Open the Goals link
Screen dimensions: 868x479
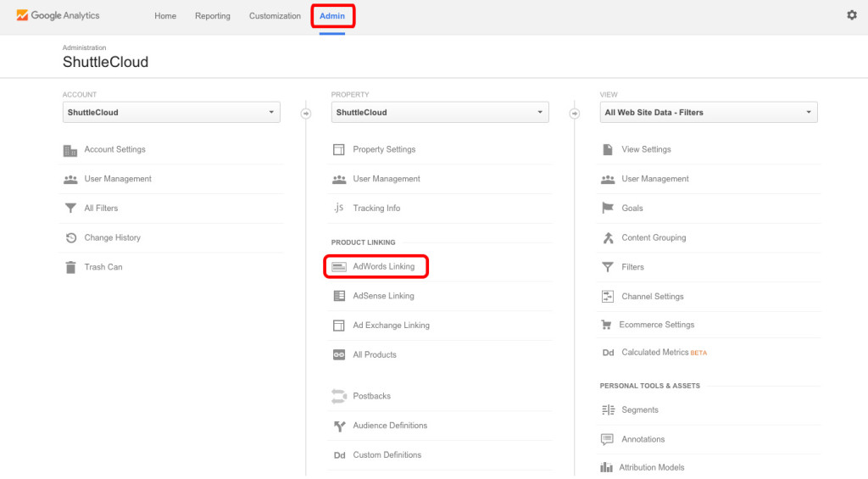click(x=632, y=209)
